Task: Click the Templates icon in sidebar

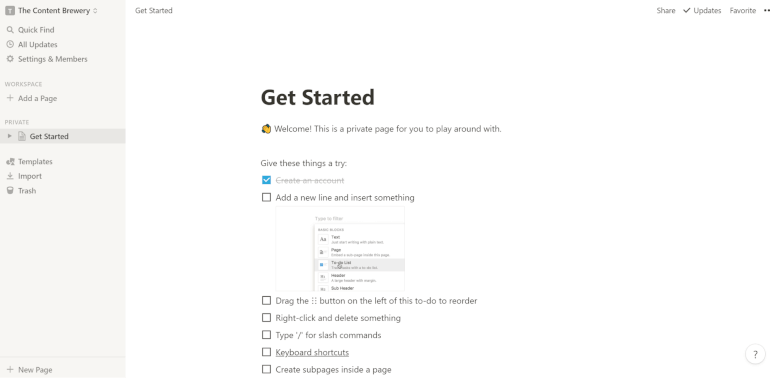Action: [x=10, y=162]
